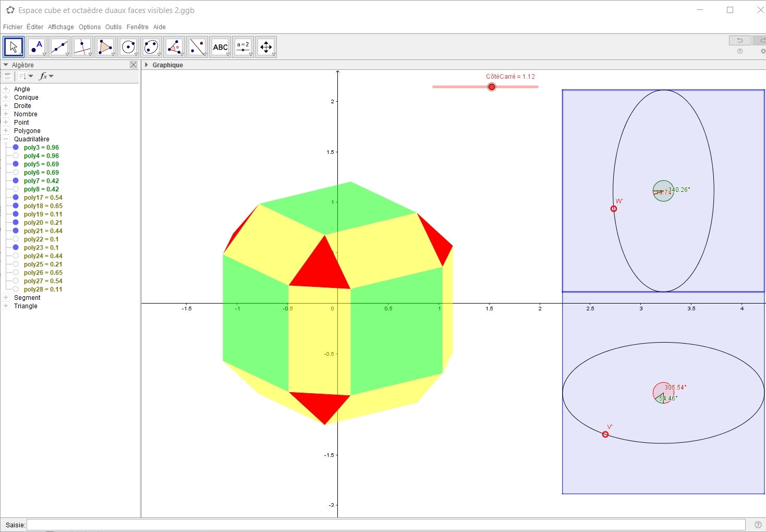The width and height of the screenshot is (766, 532).
Task: Select the poly19 = 0.11 entry
Action: pyautogui.click(x=43, y=214)
